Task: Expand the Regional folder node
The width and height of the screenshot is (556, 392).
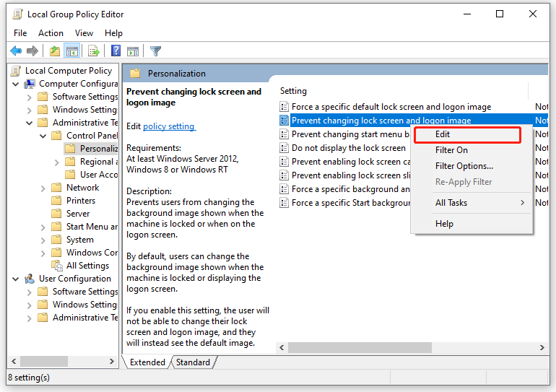Action: (x=57, y=162)
